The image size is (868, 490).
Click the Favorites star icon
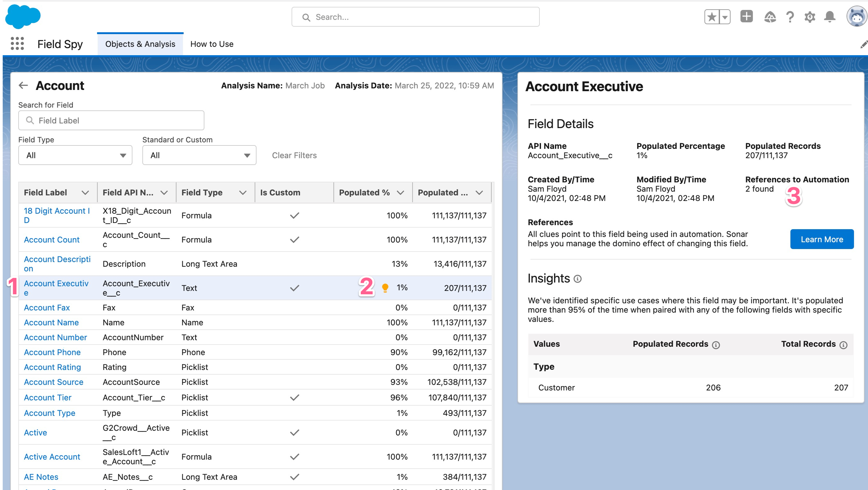click(712, 17)
